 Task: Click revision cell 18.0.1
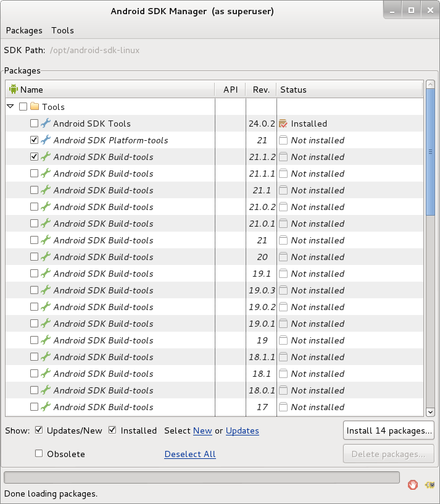click(262, 390)
